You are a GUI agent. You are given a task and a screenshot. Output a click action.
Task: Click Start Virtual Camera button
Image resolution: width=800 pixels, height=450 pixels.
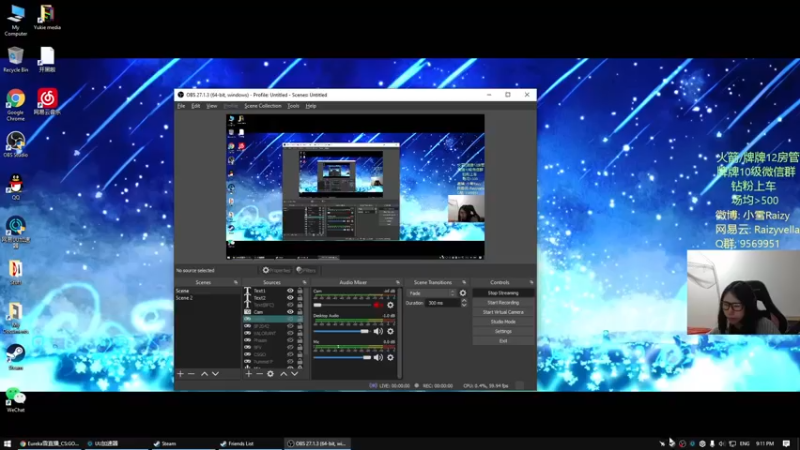click(503, 312)
